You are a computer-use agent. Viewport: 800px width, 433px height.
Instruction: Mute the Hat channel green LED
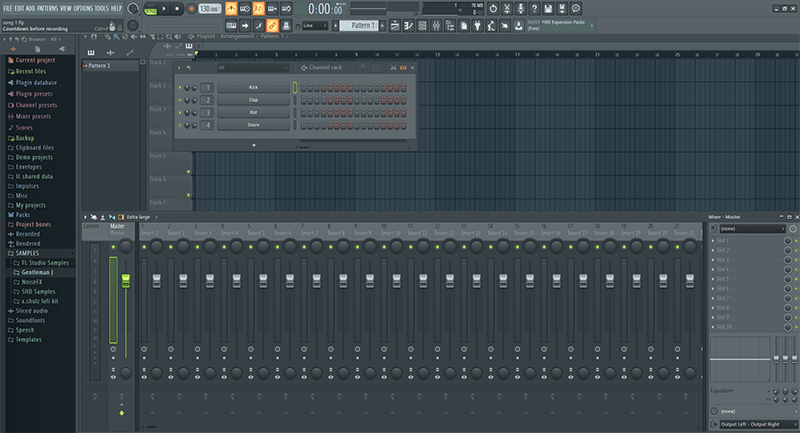click(x=180, y=113)
